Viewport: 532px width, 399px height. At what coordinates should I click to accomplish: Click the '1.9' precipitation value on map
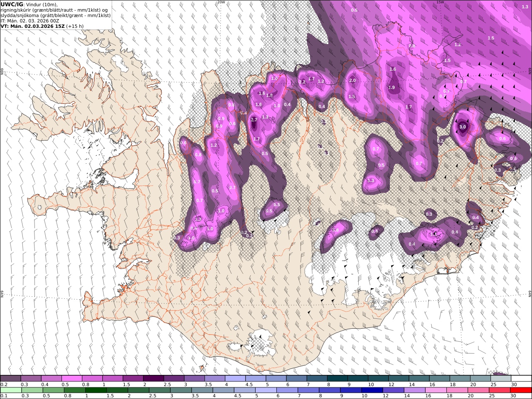point(392,87)
